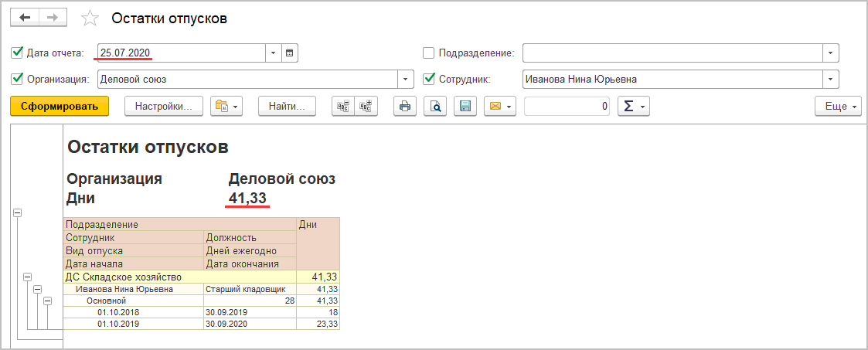Open the Настройки... button
This screenshot has width=868, height=350.
(x=163, y=107)
